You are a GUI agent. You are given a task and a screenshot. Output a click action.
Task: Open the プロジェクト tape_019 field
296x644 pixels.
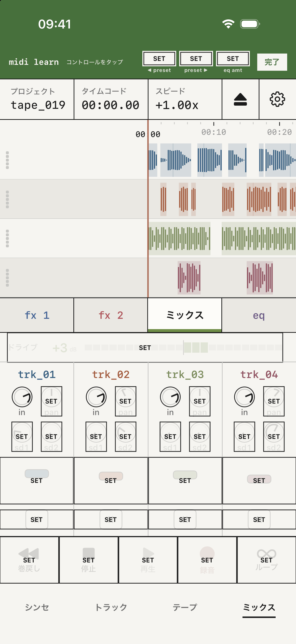pos(37,99)
